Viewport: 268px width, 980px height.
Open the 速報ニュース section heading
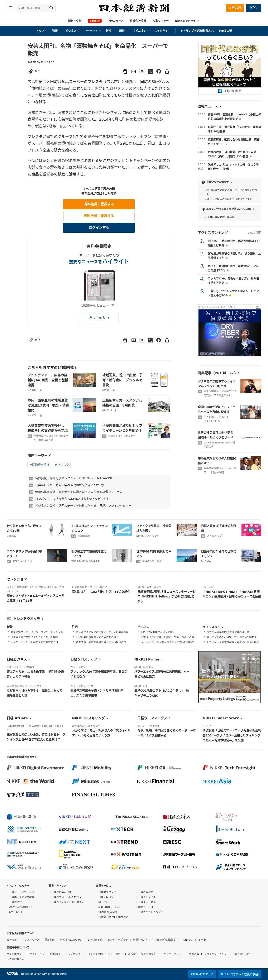coord(209,106)
